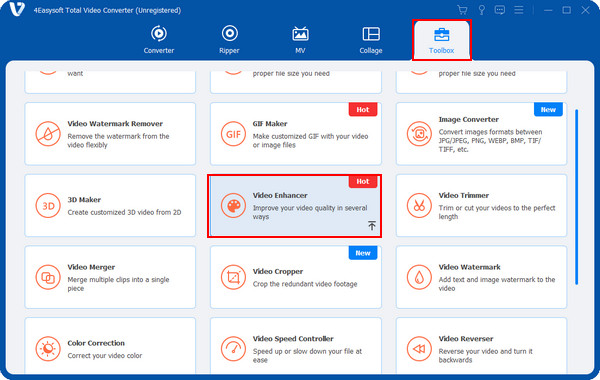Click 'Remove the watermark from the' description
The height and width of the screenshot is (380, 600).
click(x=118, y=140)
